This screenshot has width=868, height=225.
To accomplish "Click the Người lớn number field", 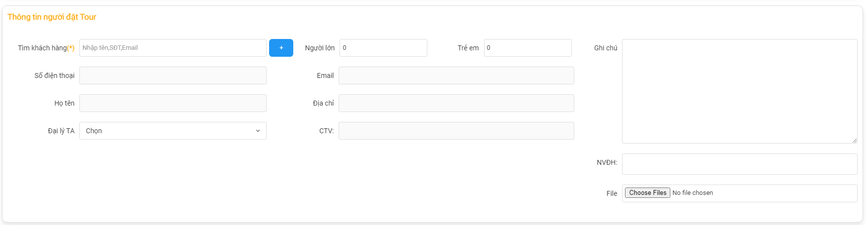I will pos(383,48).
